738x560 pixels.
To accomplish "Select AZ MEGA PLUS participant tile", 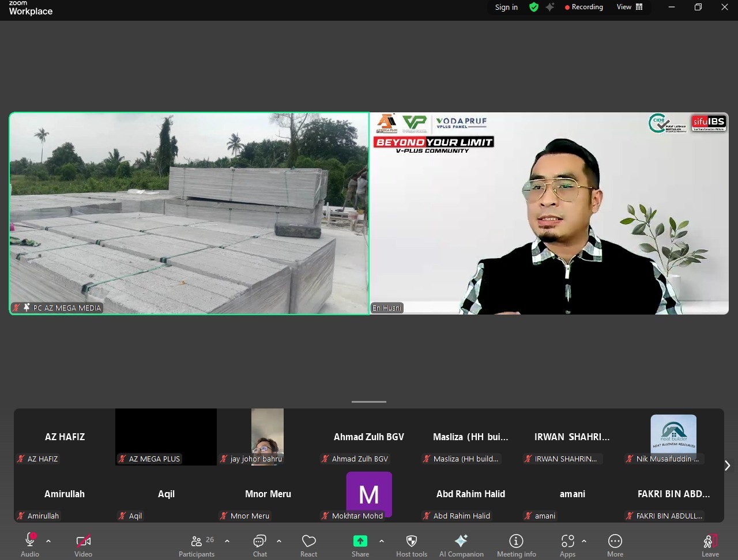I will 166,437.
